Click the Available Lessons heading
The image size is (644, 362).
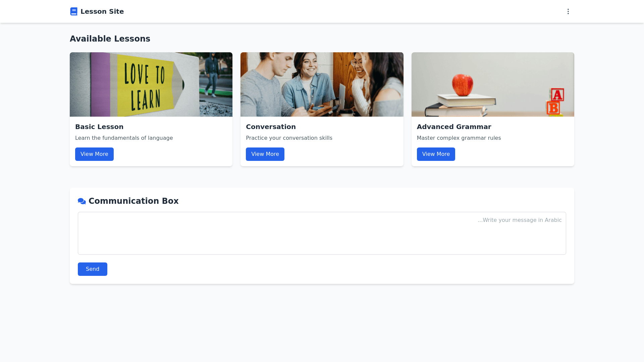point(110,39)
